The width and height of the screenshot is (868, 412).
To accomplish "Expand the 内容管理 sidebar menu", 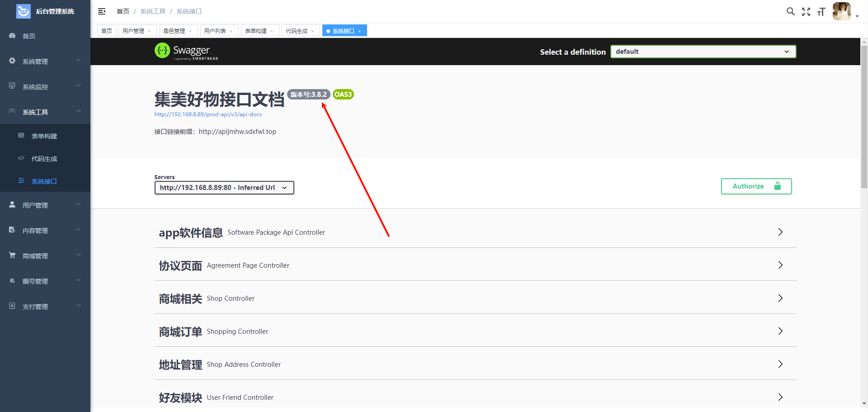I will point(45,230).
